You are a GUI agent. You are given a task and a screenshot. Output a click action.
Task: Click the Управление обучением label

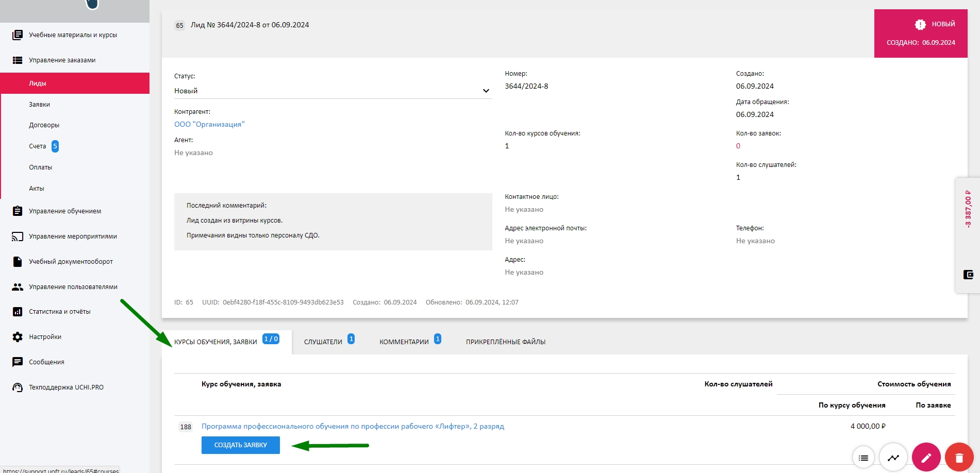(65, 211)
